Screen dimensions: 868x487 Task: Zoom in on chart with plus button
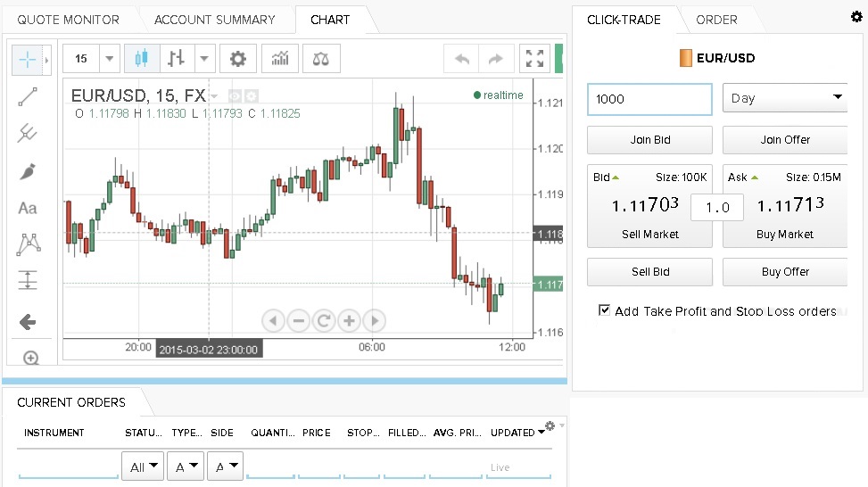349,320
